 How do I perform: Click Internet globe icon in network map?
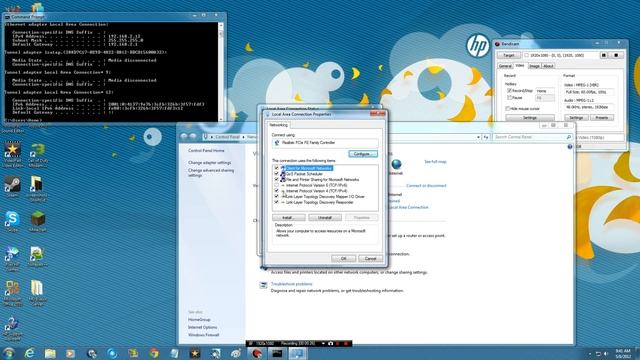[x=396, y=164]
